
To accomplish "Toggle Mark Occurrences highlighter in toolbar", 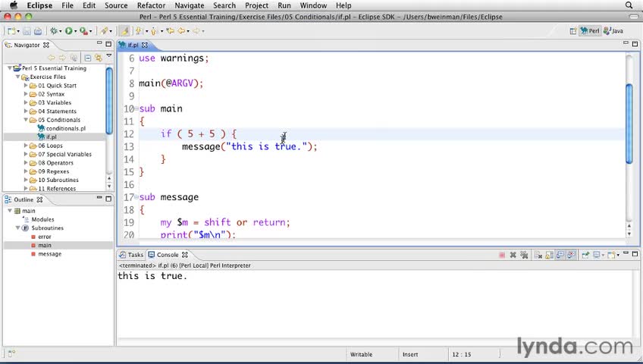I will [x=125, y=31].
